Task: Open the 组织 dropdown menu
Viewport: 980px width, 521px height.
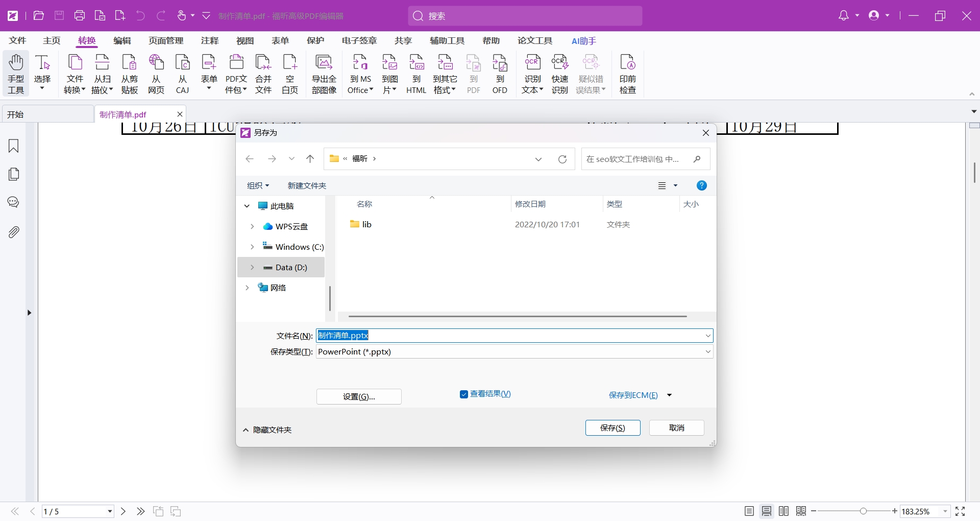Action: [x=258, y=186]
